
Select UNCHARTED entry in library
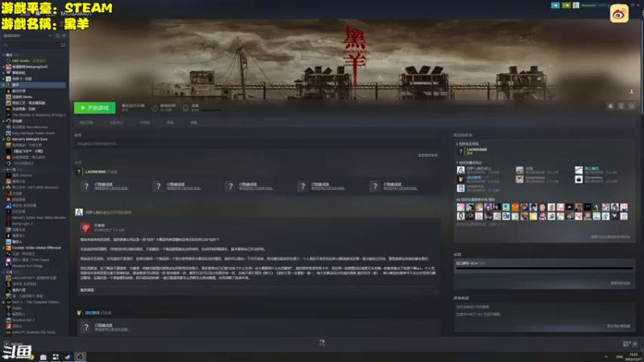34,278
